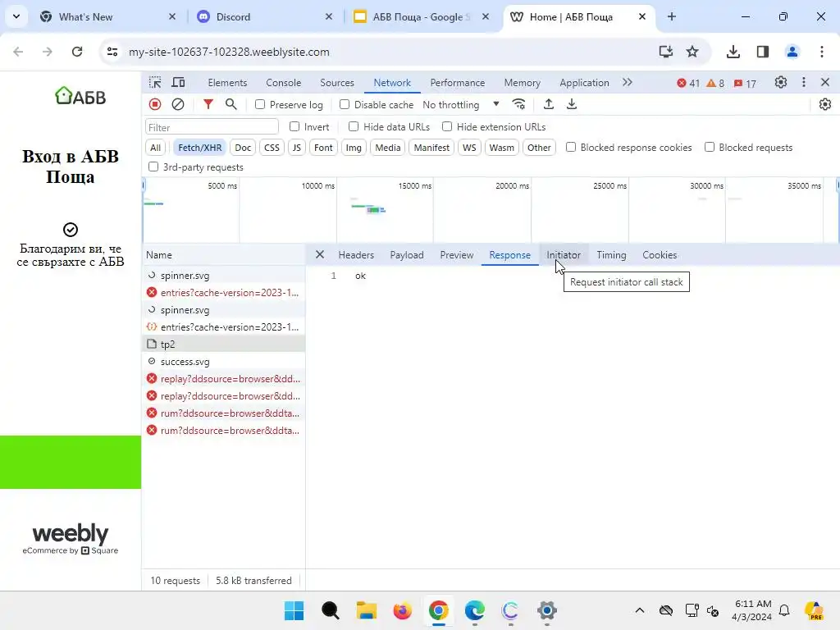Switch to the Console tab
The height and width of the screenshot is (630, 840).
point(283,83)
